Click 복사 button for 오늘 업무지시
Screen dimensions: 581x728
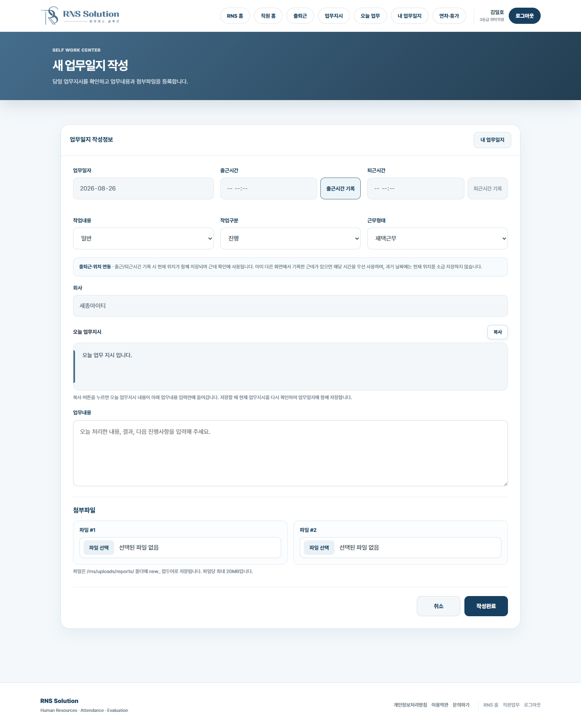[497, 332]
